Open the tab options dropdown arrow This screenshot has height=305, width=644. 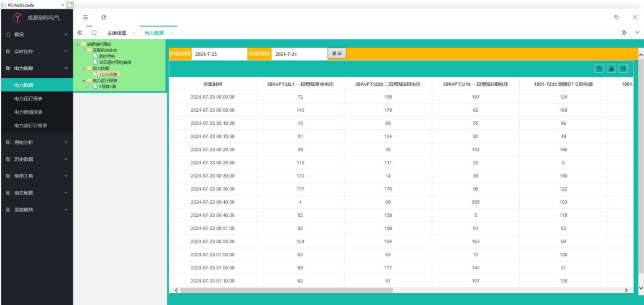tap(637, 32)
